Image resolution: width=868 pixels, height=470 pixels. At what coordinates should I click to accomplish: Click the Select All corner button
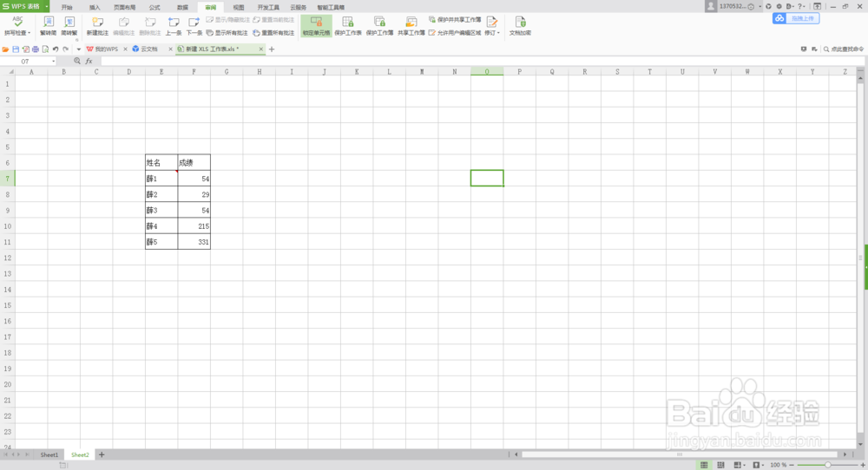click(7, 71)
